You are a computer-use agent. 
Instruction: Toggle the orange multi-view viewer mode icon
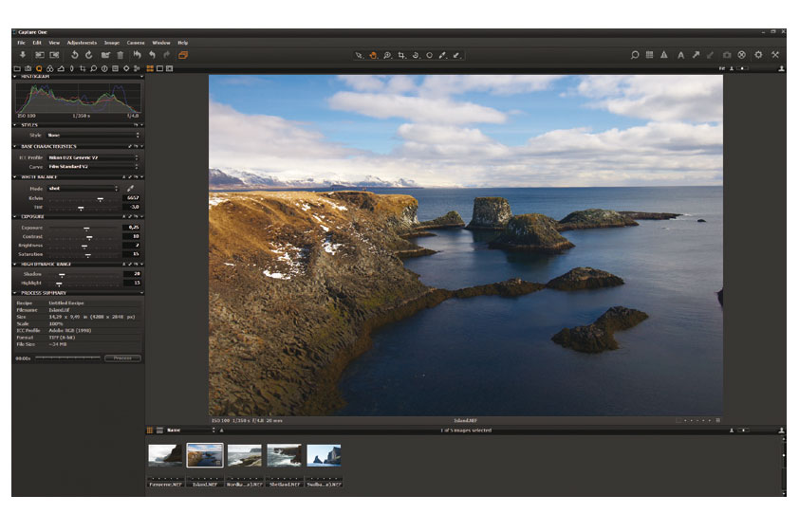(151, 68)
